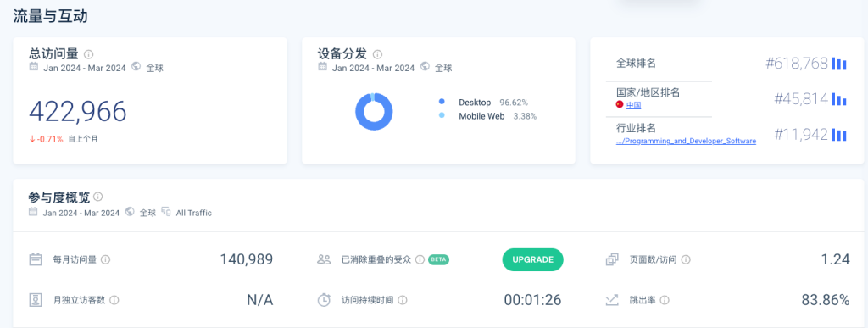The height and width of the screenshot is (328, 868).
Task: Click the 全球排名 label
Action: tap(636, 64)
